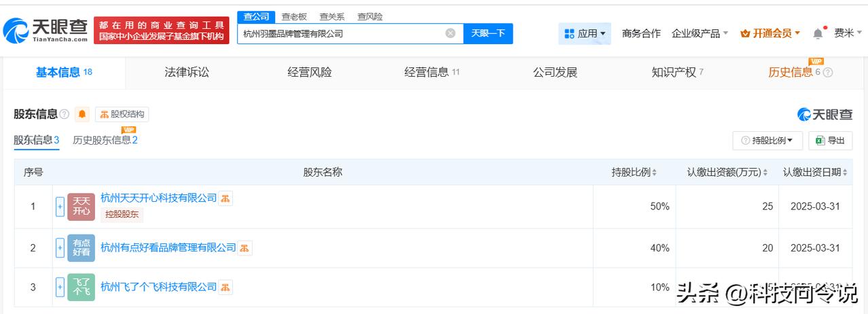Open the TianYanCha logo homepage
The width and height of the screenshot is (868, 314).
tap(46, 30)
